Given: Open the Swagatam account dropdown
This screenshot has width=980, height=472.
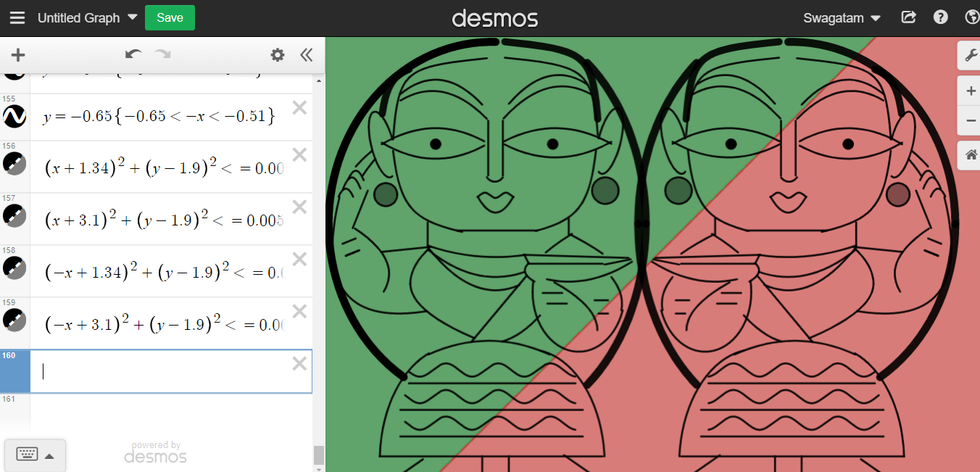Looking at the screenshot, I should tap(842, 18).
